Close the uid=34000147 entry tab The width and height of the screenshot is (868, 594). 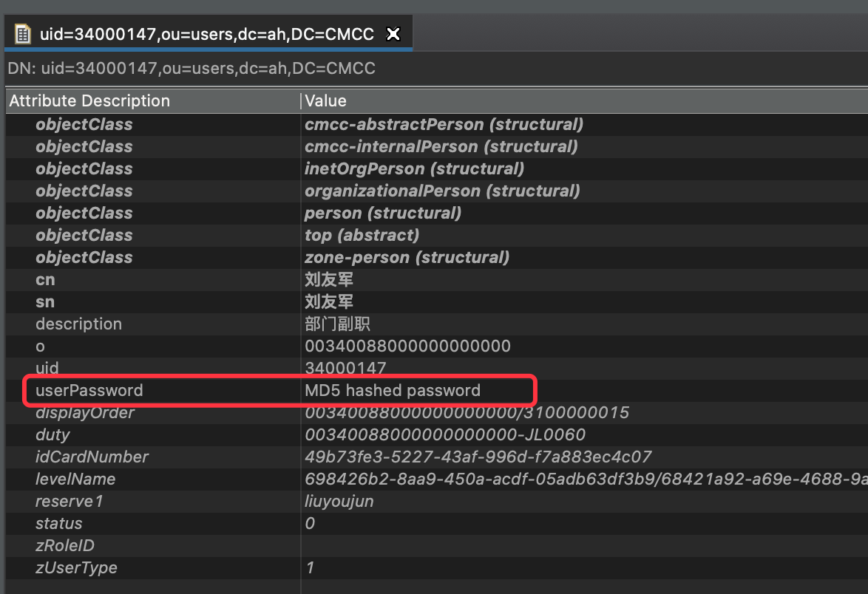click(393, 33)
